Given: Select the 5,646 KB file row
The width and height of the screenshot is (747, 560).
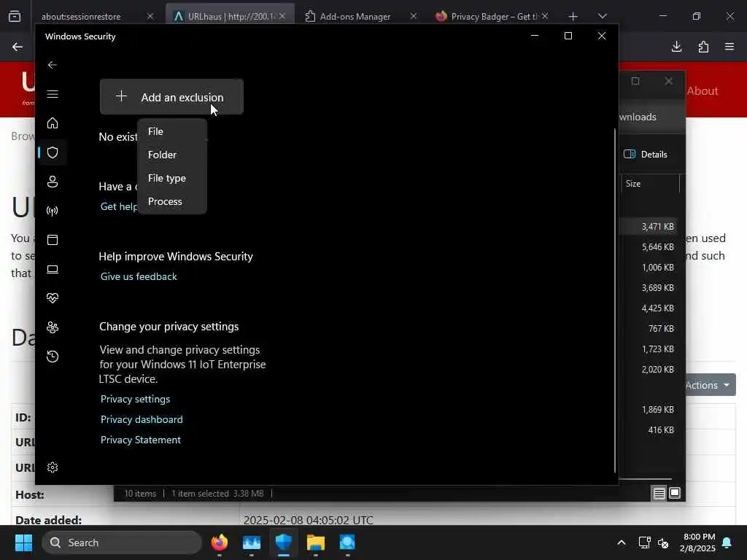Looking at the screenshot, I should (649, 247).
